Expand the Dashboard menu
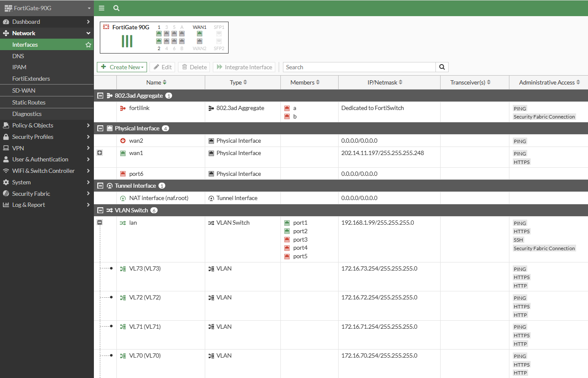This screenshot has height=378, width=588. point(47,22)
